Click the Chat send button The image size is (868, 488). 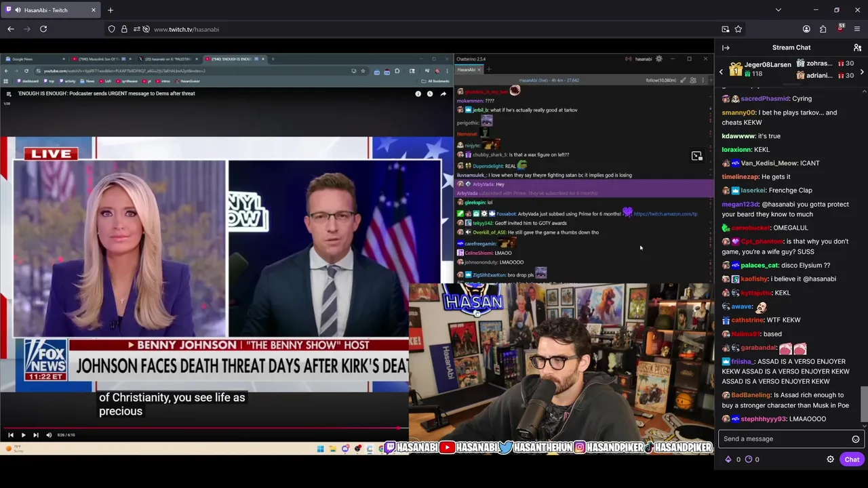pyautogui.click(x=852, y=460)
